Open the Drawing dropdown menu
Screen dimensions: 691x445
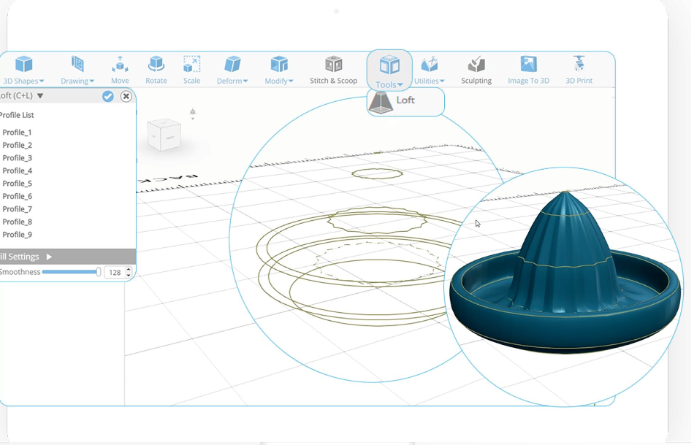point(77,70)
